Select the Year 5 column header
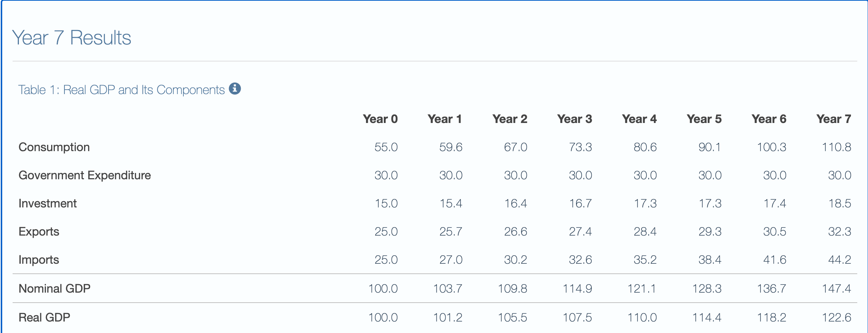This screenshot has width=868, height=333. point(704,119)
